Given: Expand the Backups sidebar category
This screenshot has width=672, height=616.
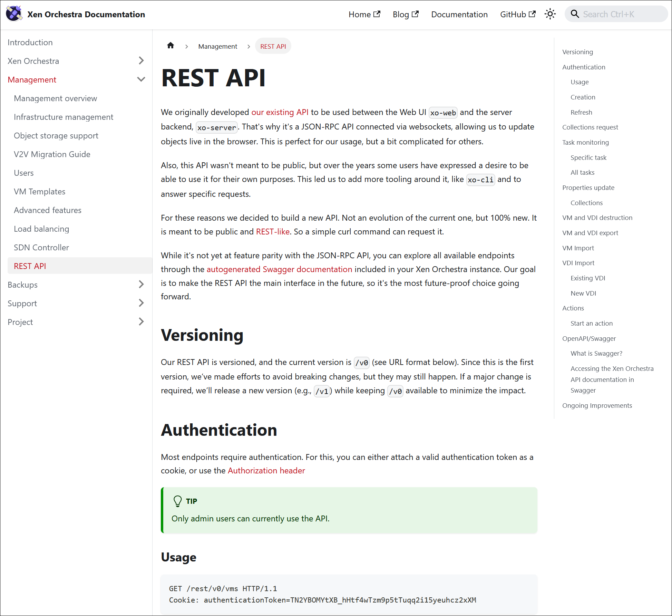Looking at the screenshot, I should point(141,285).
